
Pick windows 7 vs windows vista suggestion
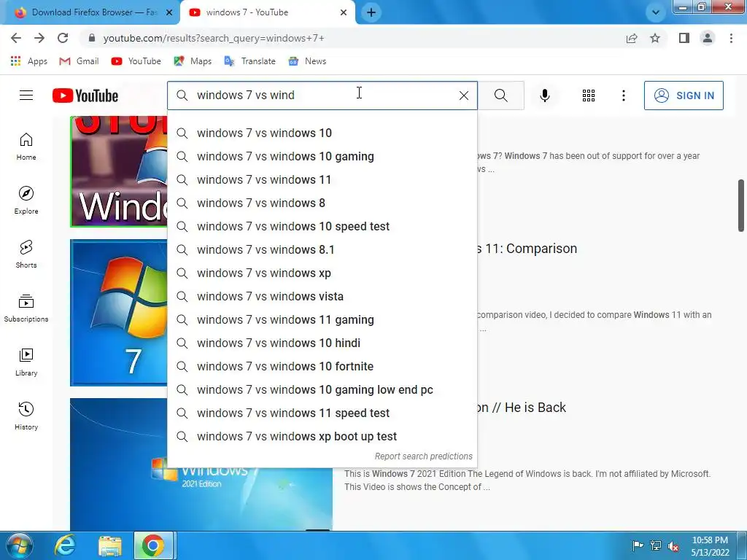click(x=322, y=296)
